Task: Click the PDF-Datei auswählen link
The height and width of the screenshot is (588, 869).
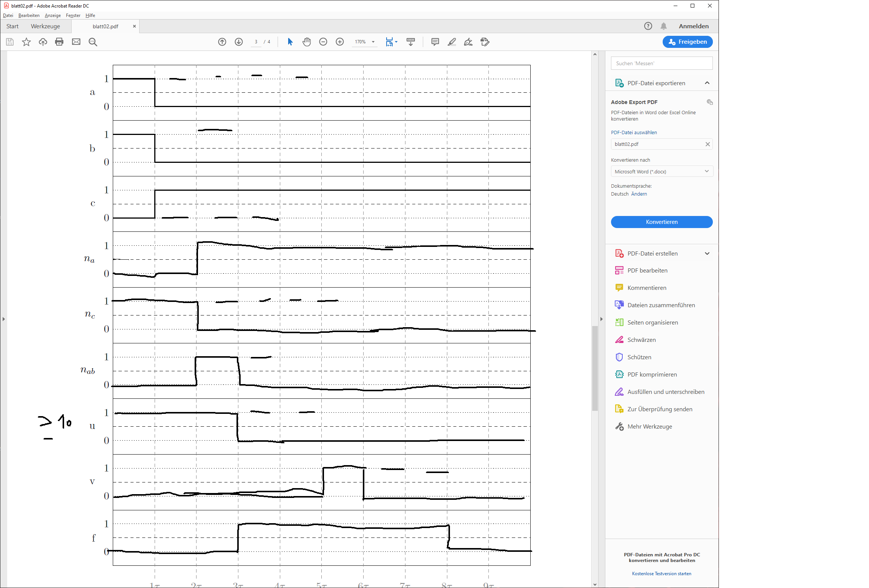Action: [x=634, y=132]
